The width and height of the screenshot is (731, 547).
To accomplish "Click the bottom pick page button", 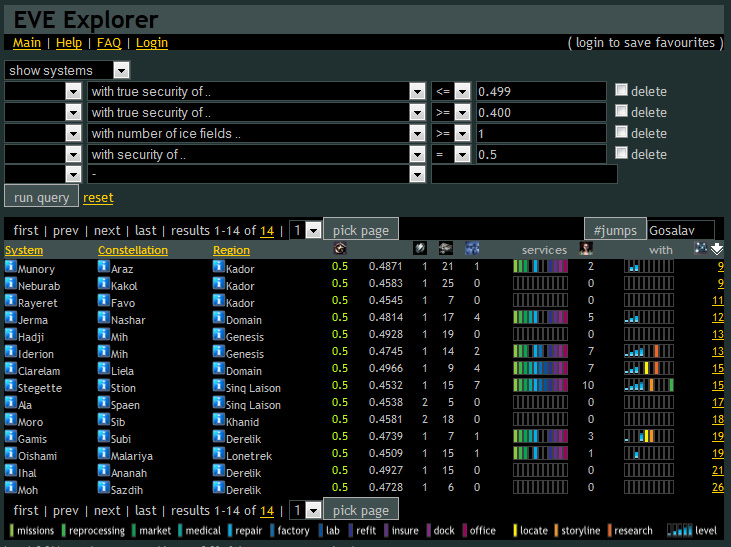I will (361, 509).
